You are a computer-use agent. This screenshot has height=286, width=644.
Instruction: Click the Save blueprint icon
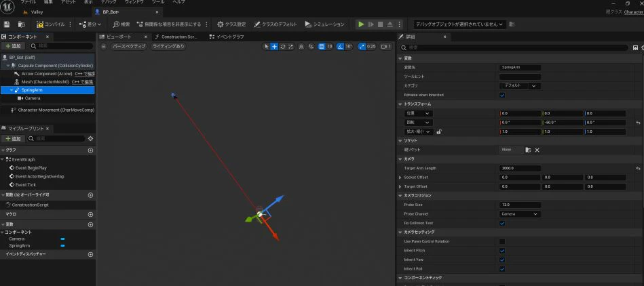coord(7,24)
